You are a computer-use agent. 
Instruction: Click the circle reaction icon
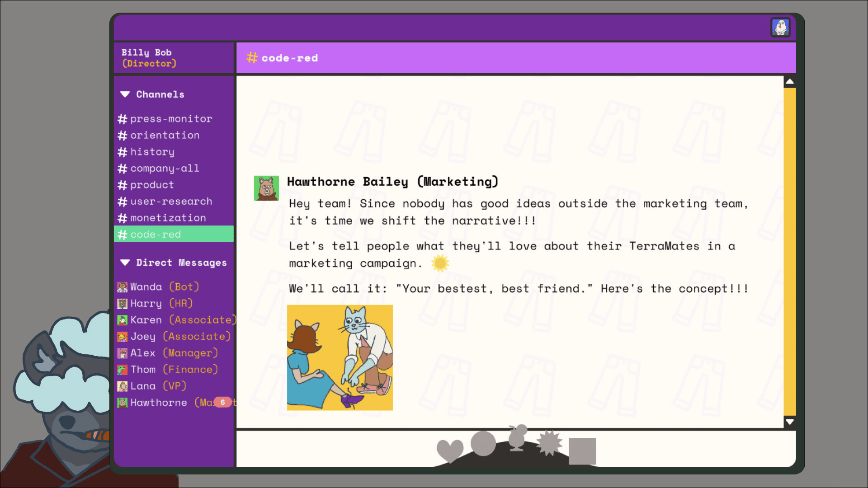click(483, 443)
